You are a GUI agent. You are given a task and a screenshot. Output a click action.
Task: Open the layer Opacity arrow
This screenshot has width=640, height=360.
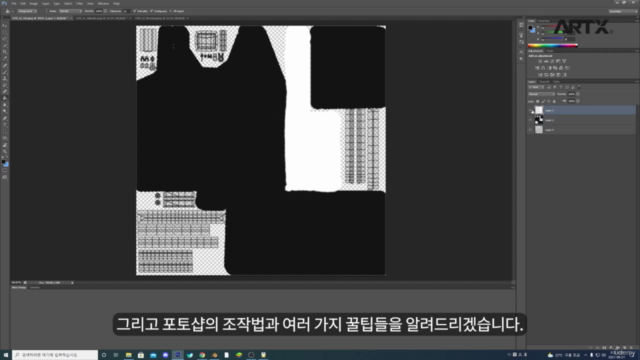coord(578,94)
